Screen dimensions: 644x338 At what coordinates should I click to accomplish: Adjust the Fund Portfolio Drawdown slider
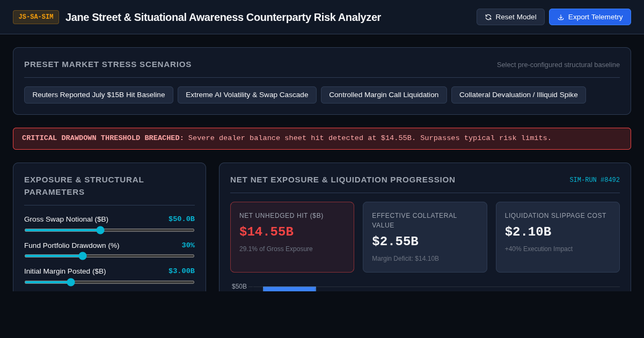[x=109, y=256]
